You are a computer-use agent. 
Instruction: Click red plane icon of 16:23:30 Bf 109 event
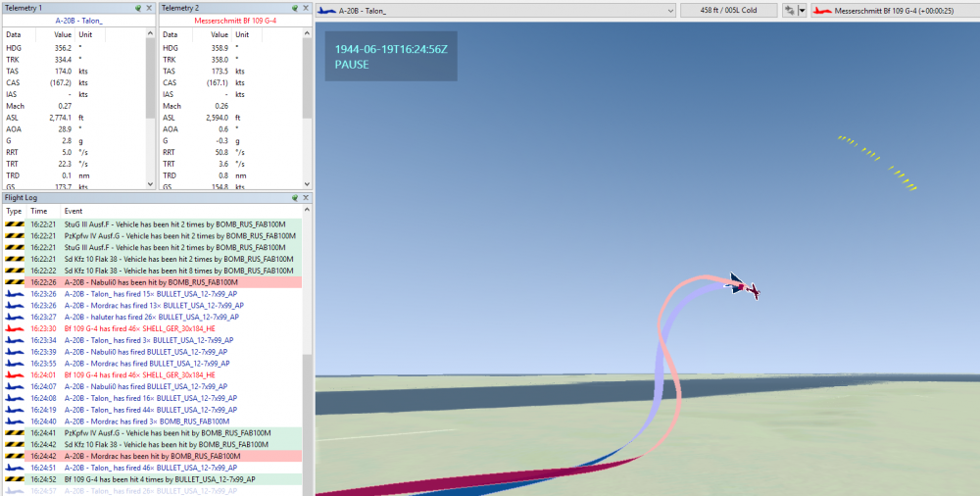(x=14, y=328)
